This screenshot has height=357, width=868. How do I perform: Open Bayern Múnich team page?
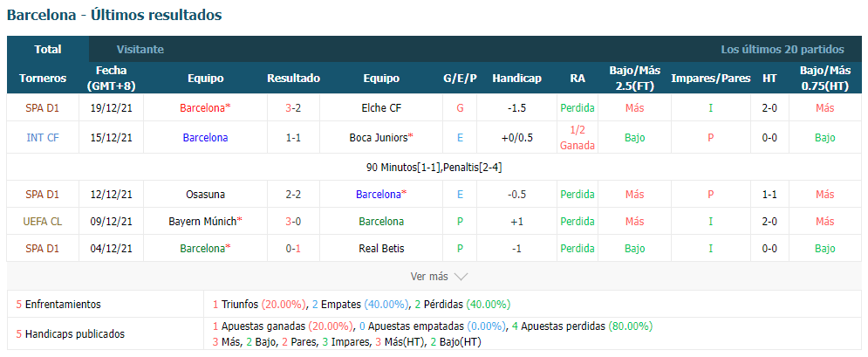[205, 222]
